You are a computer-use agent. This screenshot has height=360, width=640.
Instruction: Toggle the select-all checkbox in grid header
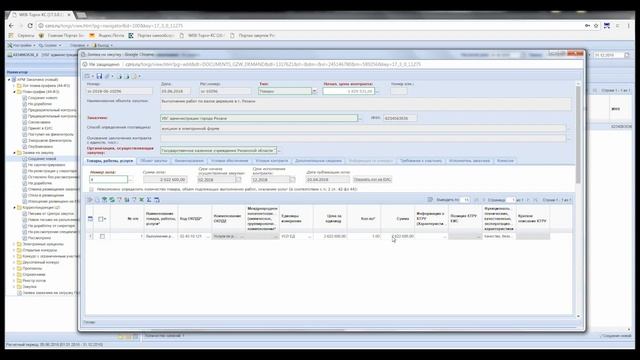click(x=101, y=219)
